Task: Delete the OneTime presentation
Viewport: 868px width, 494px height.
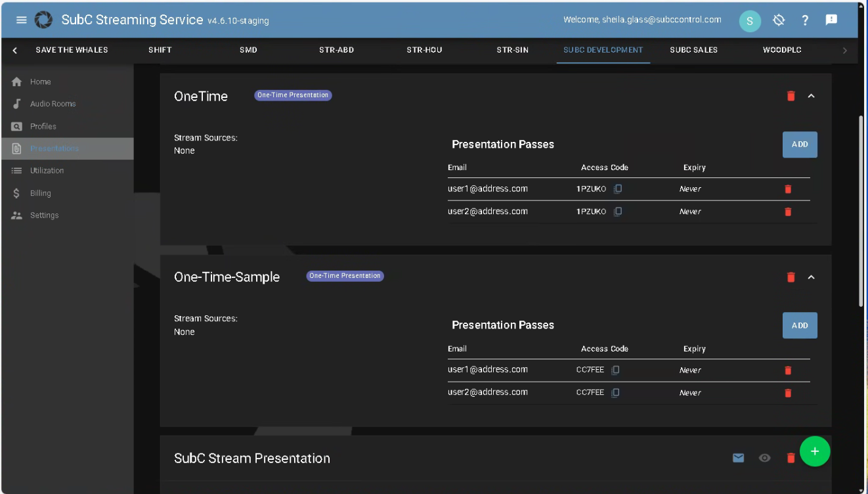Action: pyautogui.click(x=791, y=97)
